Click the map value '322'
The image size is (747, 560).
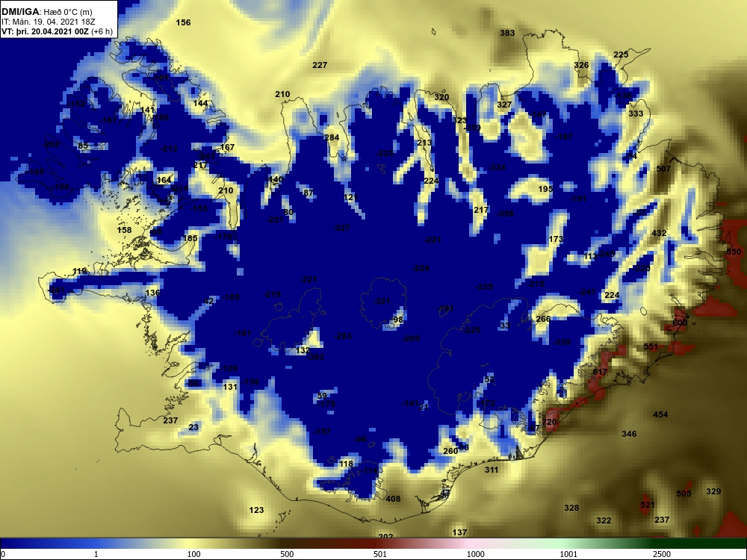[x=604, y=520]
